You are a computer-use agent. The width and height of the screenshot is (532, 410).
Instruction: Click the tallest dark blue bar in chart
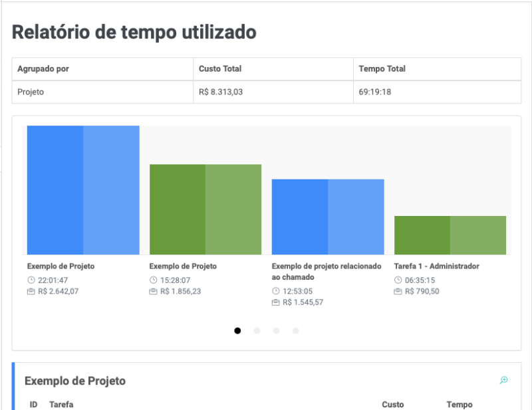[55, 190]
